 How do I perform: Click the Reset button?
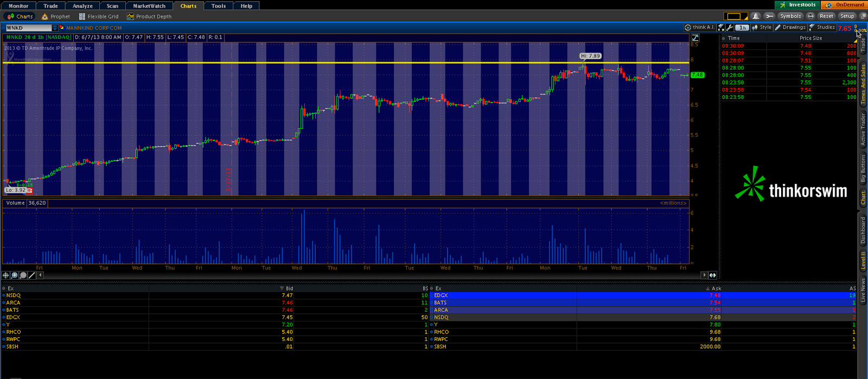pyautogui.click(x=826, y=16)
